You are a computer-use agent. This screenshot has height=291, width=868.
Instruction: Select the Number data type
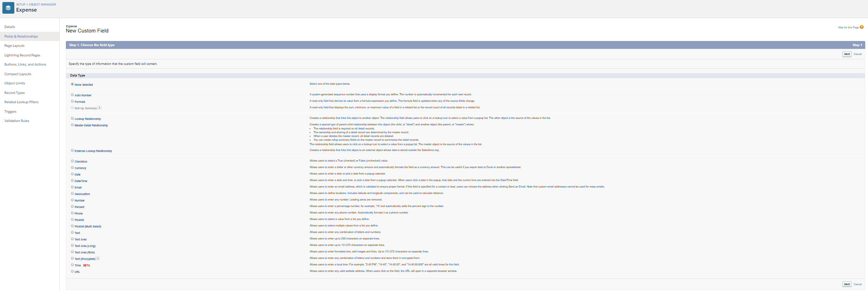click(x=72, y=200)
